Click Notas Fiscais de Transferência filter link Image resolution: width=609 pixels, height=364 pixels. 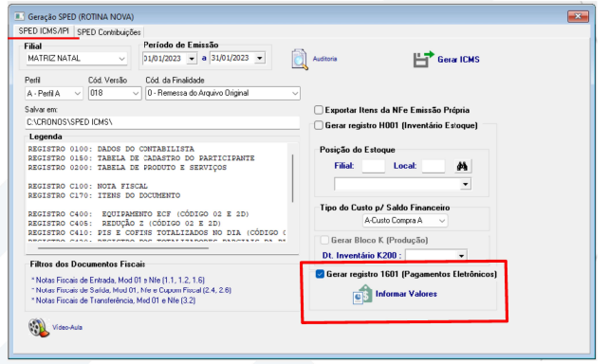[114, 300]
